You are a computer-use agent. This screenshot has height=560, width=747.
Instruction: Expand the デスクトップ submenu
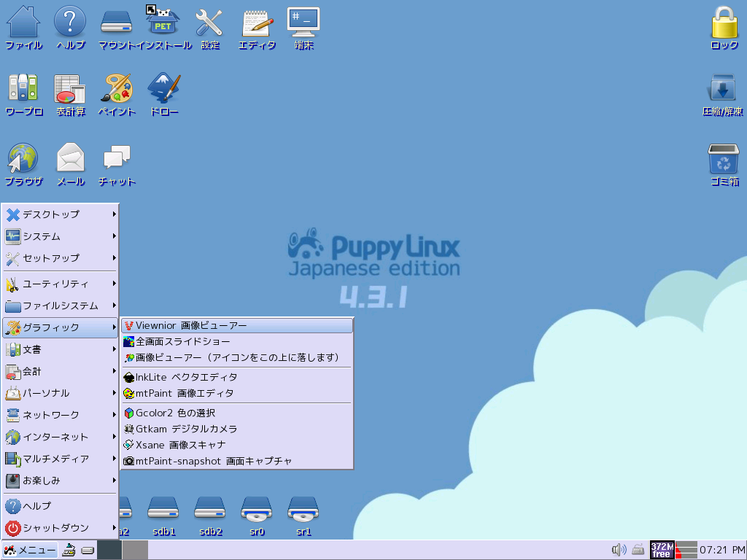click(60, 214)
